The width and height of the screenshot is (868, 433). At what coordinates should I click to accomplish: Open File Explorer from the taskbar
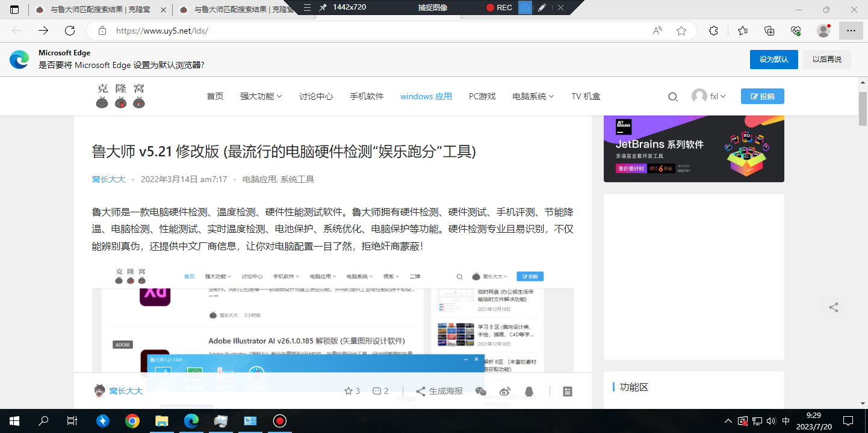162,420
